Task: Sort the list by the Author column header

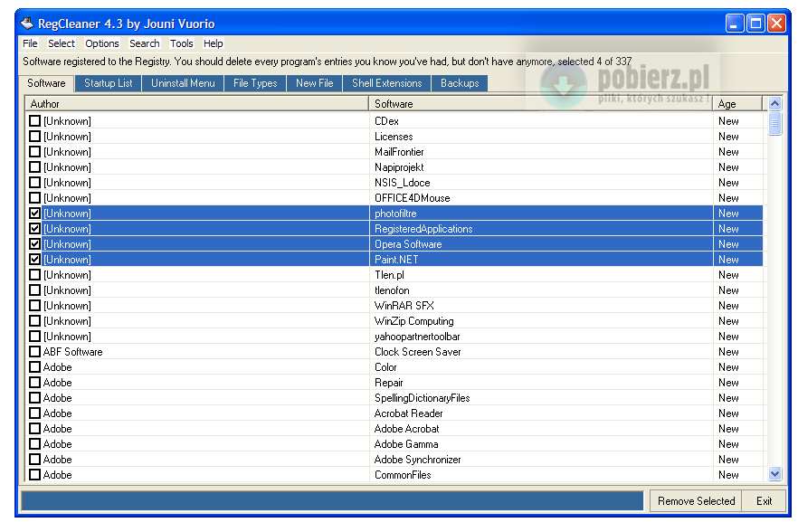Action: pyautogui.click(x=196, y=104)
